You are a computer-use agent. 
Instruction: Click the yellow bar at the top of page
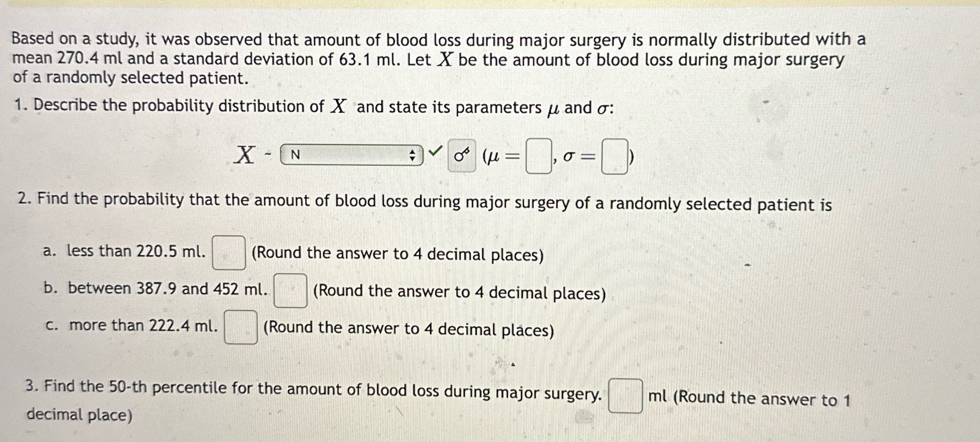point(490,4)
